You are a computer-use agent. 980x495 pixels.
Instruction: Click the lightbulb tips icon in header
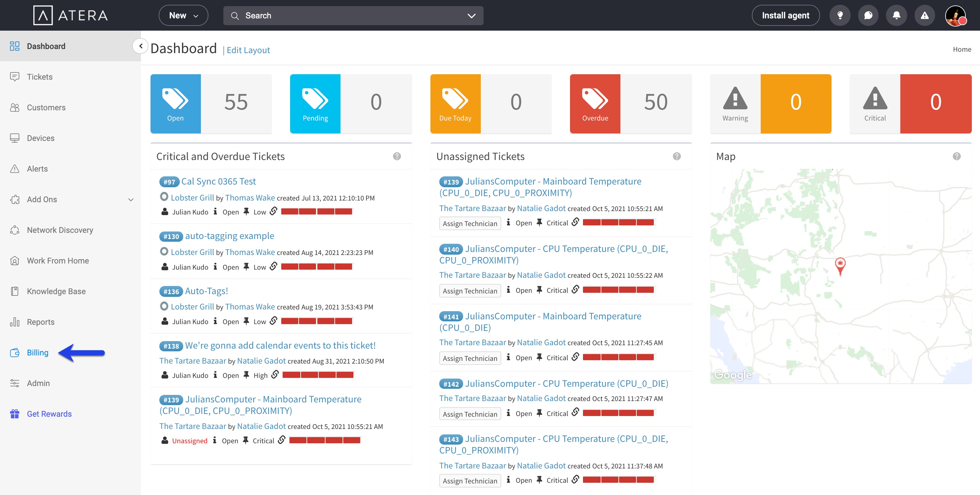click(840, 16)
